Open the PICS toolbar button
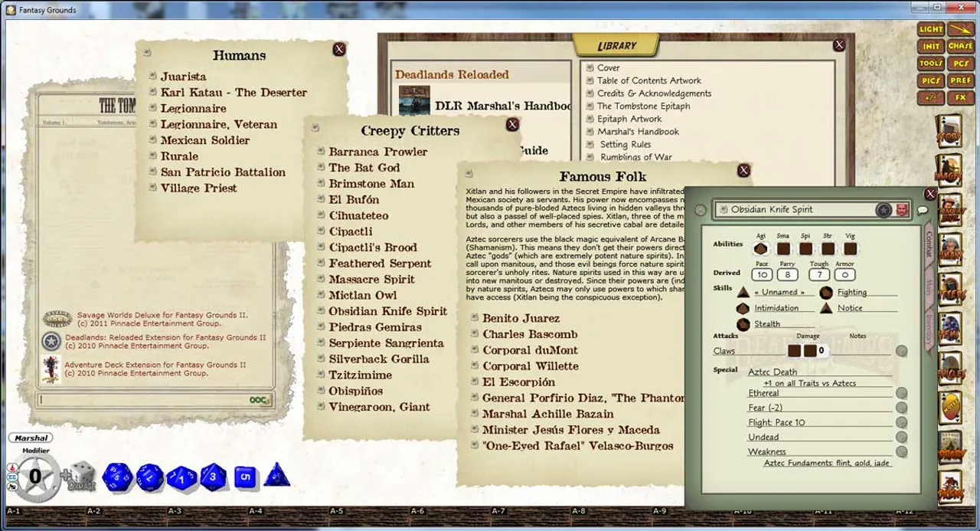 (x=931, y=80)
